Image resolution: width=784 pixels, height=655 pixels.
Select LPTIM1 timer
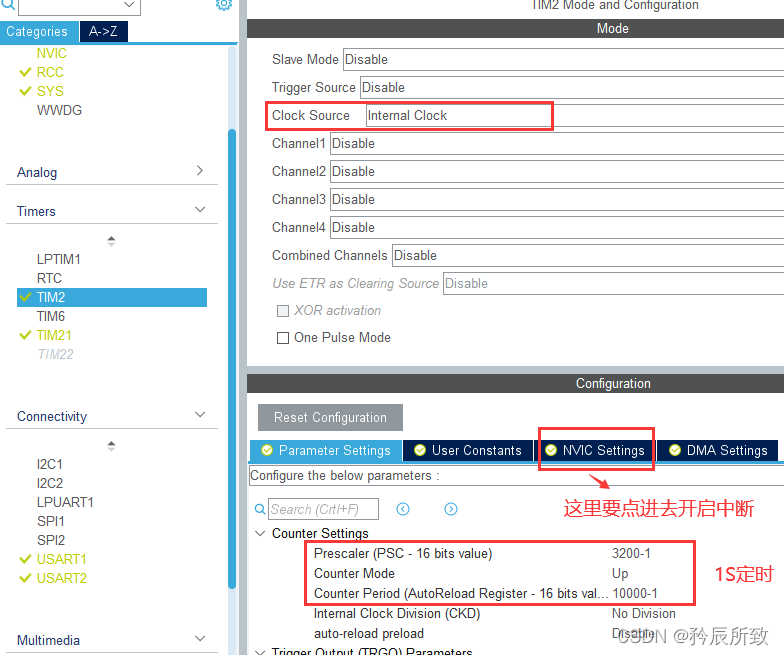58,260
